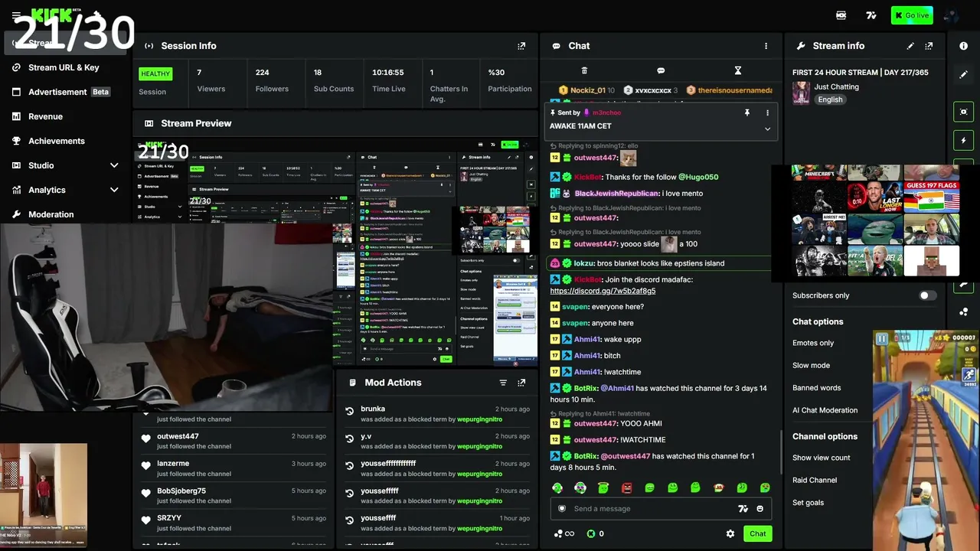Click the speech bubble icon in chat toolbar
The image size is (980, 551).
(661, 70)
